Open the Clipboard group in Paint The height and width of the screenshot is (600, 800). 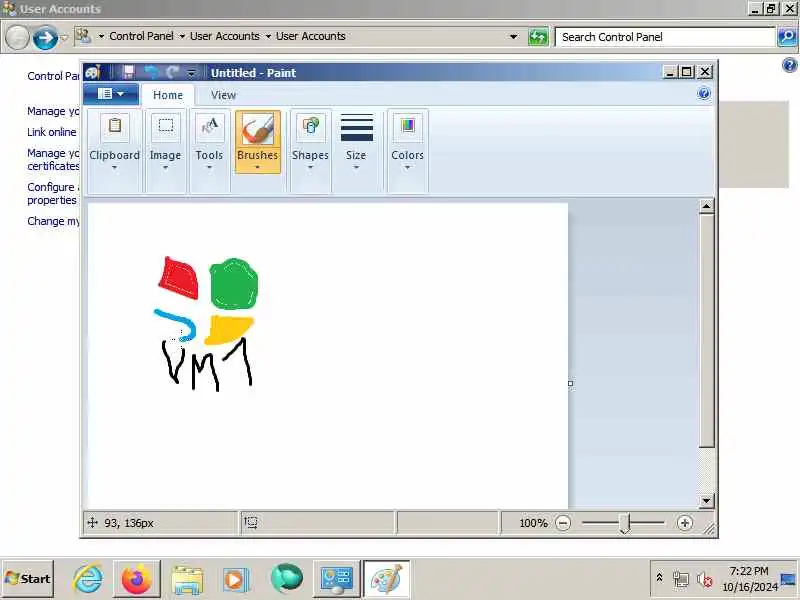pyautogui.click(x=114, y=150)
